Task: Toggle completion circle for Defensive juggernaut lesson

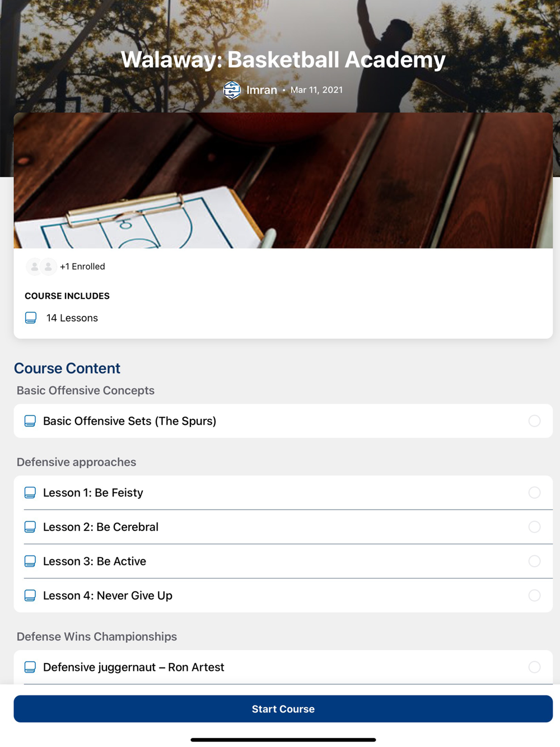Action: 535,667
